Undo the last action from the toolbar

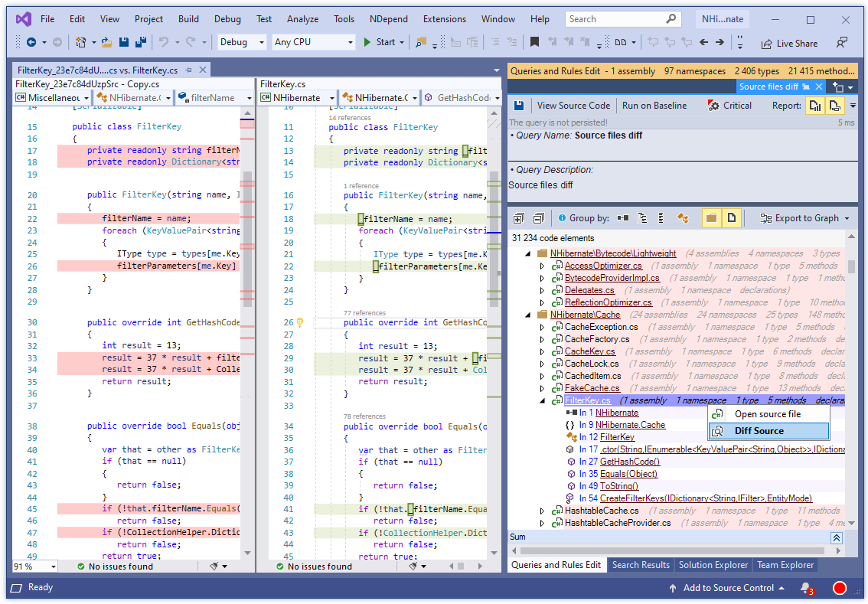(x=163, y=42)
